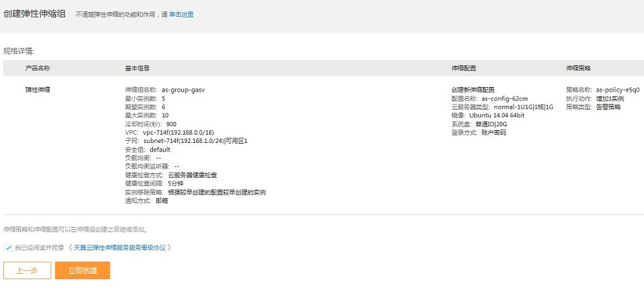
Task: Open the 单击这里 help link
Action: tap(181, 14)
